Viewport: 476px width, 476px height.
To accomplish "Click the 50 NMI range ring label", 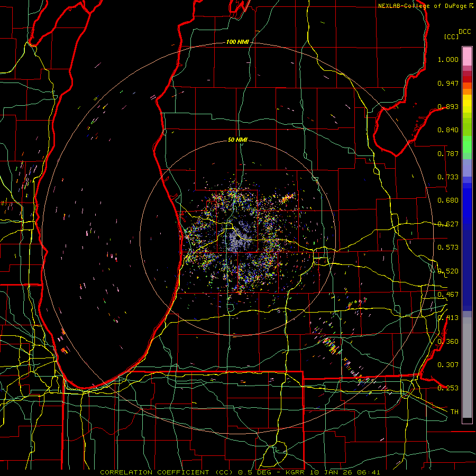I will pos(237,140).
